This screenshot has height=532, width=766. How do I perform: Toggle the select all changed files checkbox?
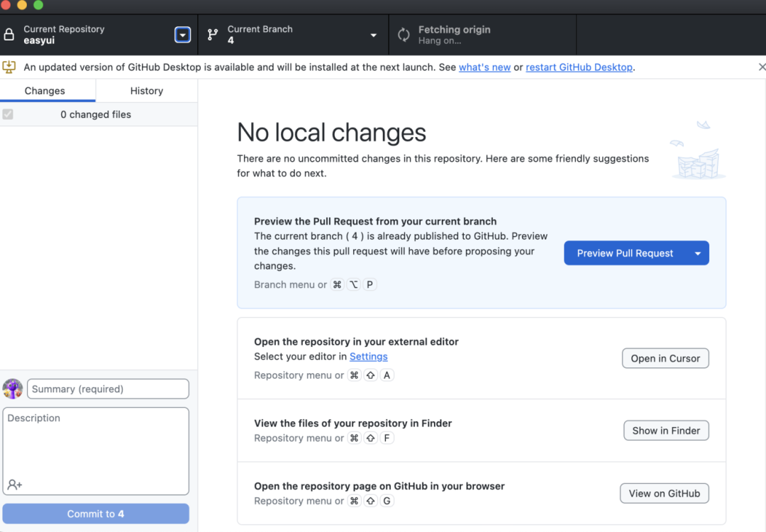point(8,114)
